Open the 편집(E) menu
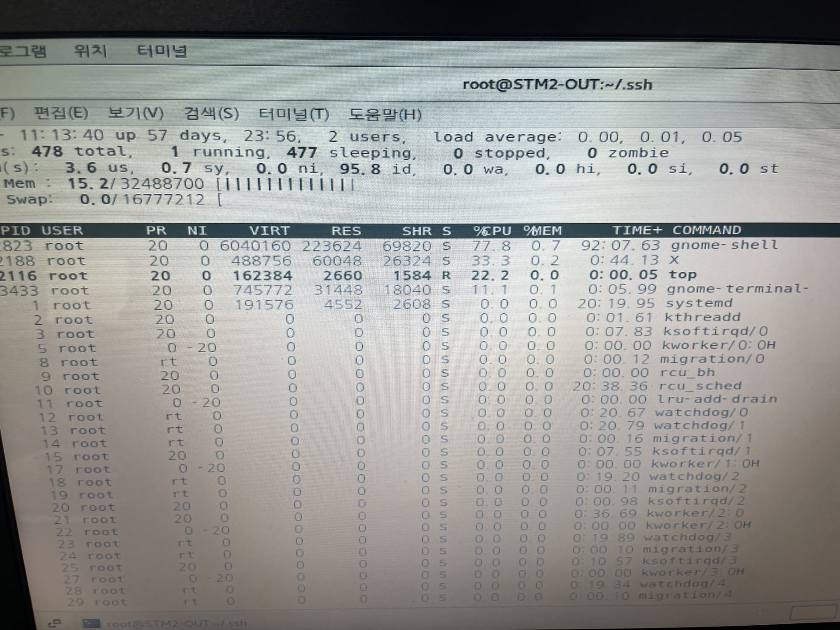The height and width of the screenshot is (630, 840). coord(61,114)
